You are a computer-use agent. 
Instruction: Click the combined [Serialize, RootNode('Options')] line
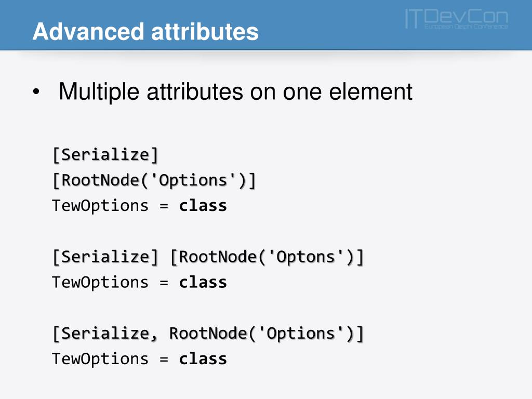pyautogui.click(x=208, y=334)
